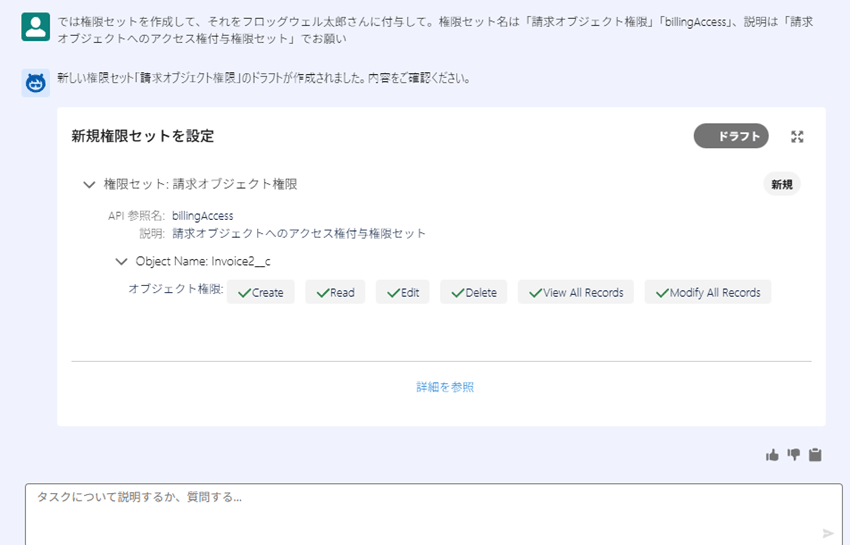Image resolution: width=850 pixels, height=545 pixels.
Task: Expand the permission set card to fullscreen
Action: coord(797,137)
